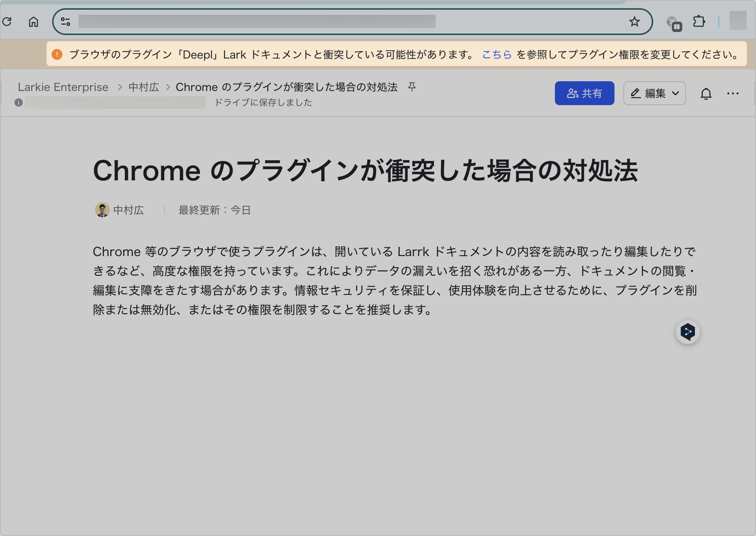Click the ドライブに保存しました status text
The height and width of the screenshot is (536, 756).
point(264,103)
